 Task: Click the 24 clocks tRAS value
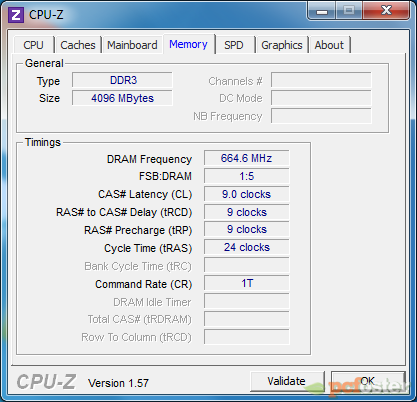[247, 247]
